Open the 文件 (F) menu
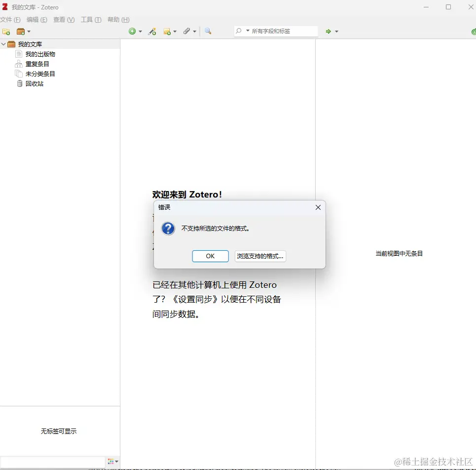 pos(10,20)
